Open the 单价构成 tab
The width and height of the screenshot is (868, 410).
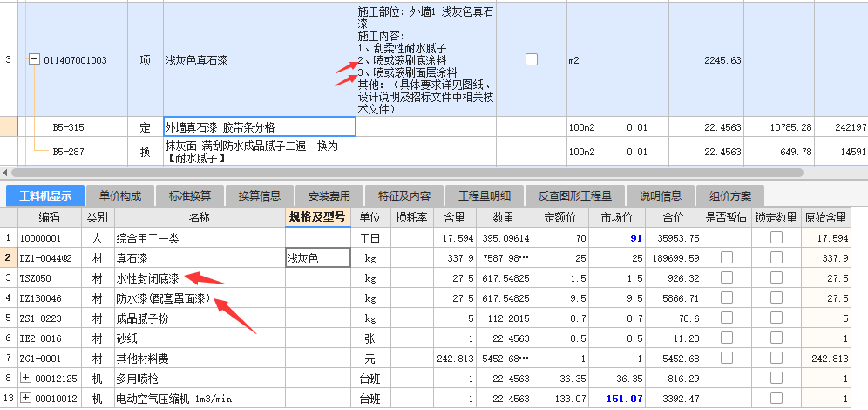[x=120, y=195]
